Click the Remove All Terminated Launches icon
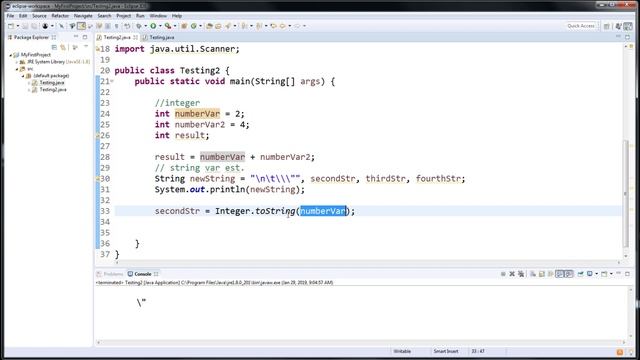Image resolution: width=640 pixels, height=360 pixels. click(521, 274)
